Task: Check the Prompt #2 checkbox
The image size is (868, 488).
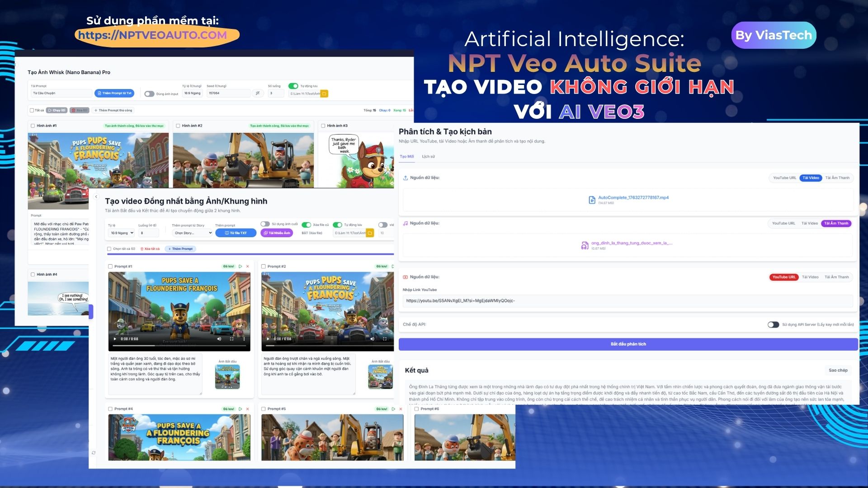Action: [x=264, y=267]
